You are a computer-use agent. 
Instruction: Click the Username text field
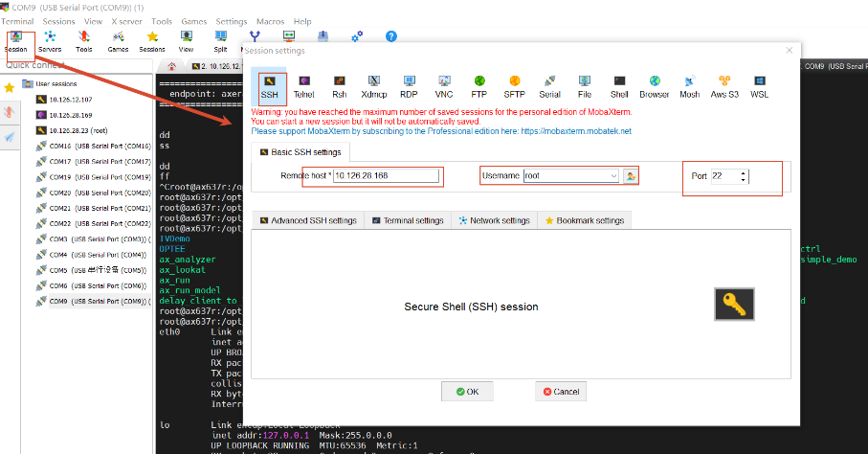coord(567,175)
